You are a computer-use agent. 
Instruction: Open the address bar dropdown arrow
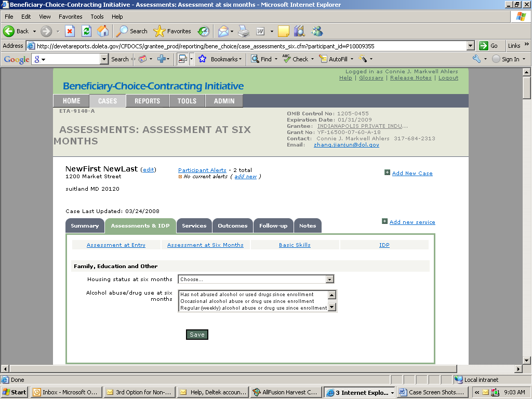click(470, 46)
